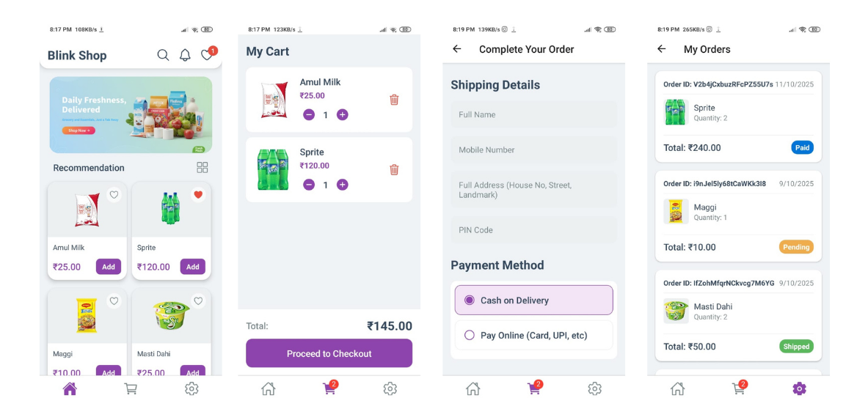868x417 pixels.
Task: Delete Amul Milk from cart
Action: click(394, 100)
